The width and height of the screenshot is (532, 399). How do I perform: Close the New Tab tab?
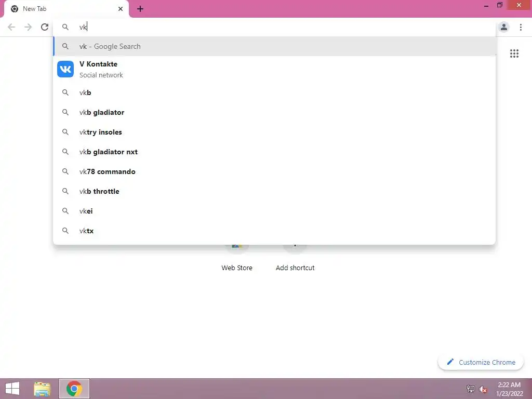121,9
